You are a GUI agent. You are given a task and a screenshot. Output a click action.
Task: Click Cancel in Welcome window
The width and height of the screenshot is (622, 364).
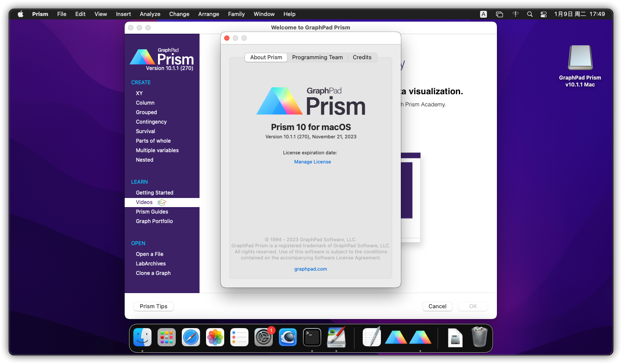tap(438, 307)
